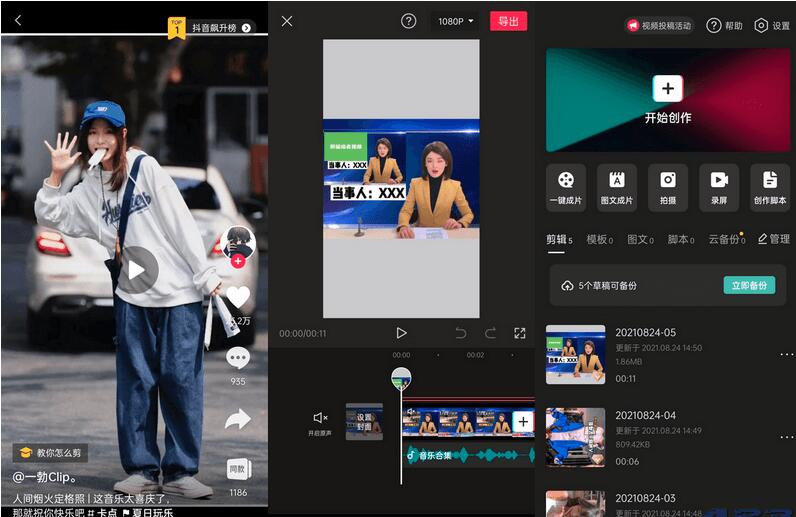Start a new project with 开始创作
This screenshot has height=517, width=796.
[x=668, y=100]
